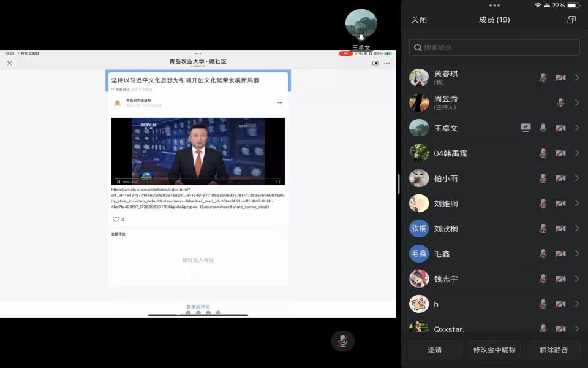The image size is (588, 368).
Task: Toggle 周昱秀's muted microphone
Action: (x=560, y=102)
